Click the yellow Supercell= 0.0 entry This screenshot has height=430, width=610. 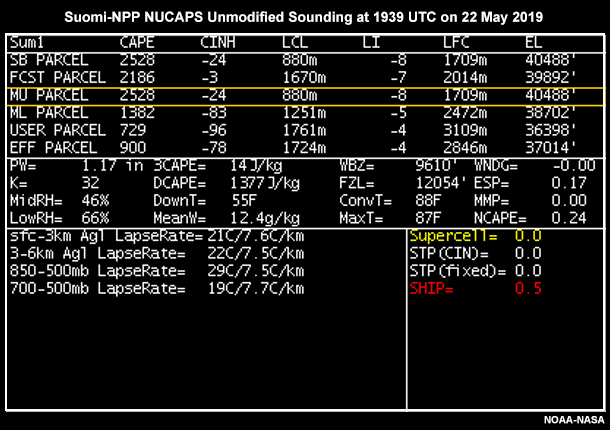[x=475, y=236]
